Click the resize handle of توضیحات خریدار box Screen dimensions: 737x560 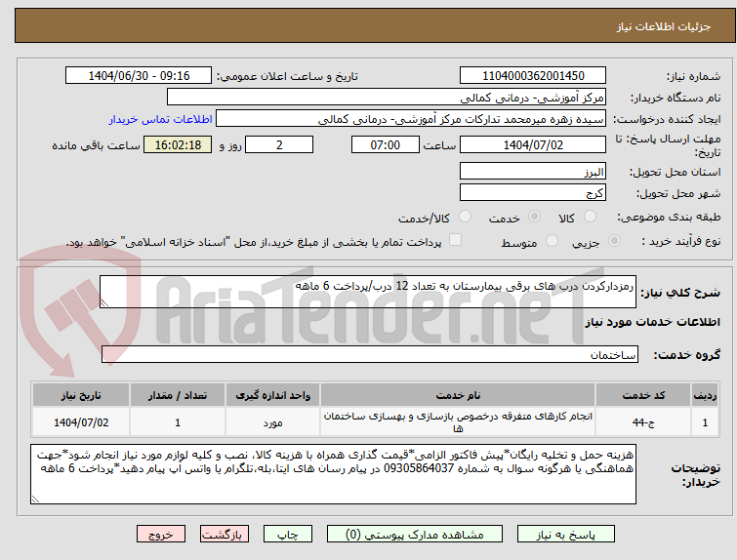pyautogui.click(x=35, y=500)
